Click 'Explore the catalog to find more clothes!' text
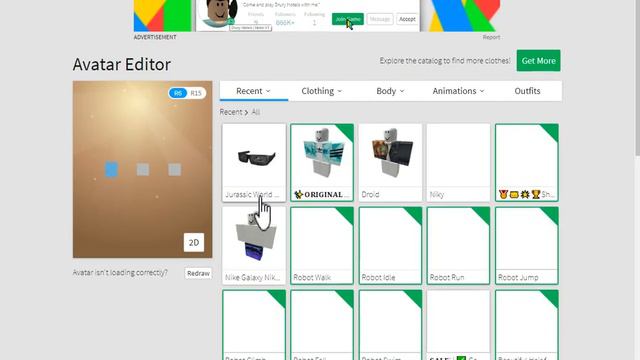The image size is (640, 360). coord(445,61)
